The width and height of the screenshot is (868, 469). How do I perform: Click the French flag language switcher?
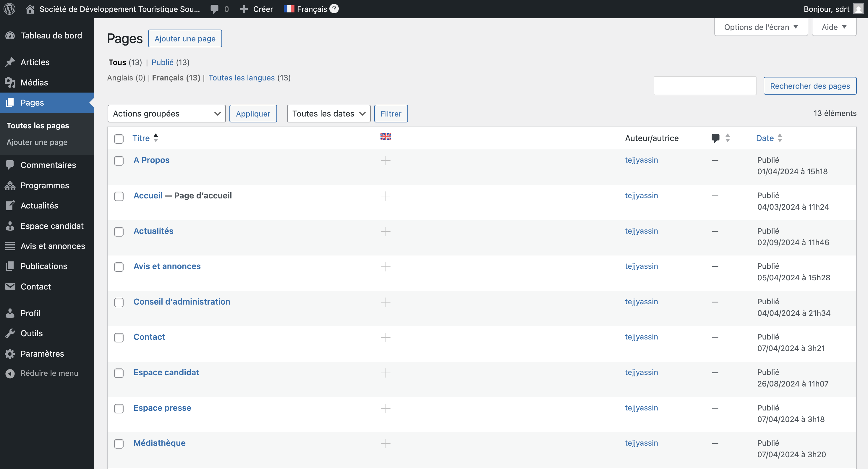(289, 9)
